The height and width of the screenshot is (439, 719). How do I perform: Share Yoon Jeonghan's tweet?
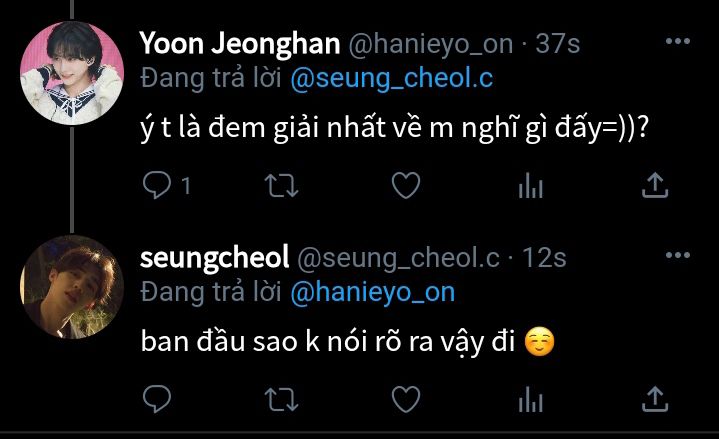pyautogui.click(x=655, y=185)
